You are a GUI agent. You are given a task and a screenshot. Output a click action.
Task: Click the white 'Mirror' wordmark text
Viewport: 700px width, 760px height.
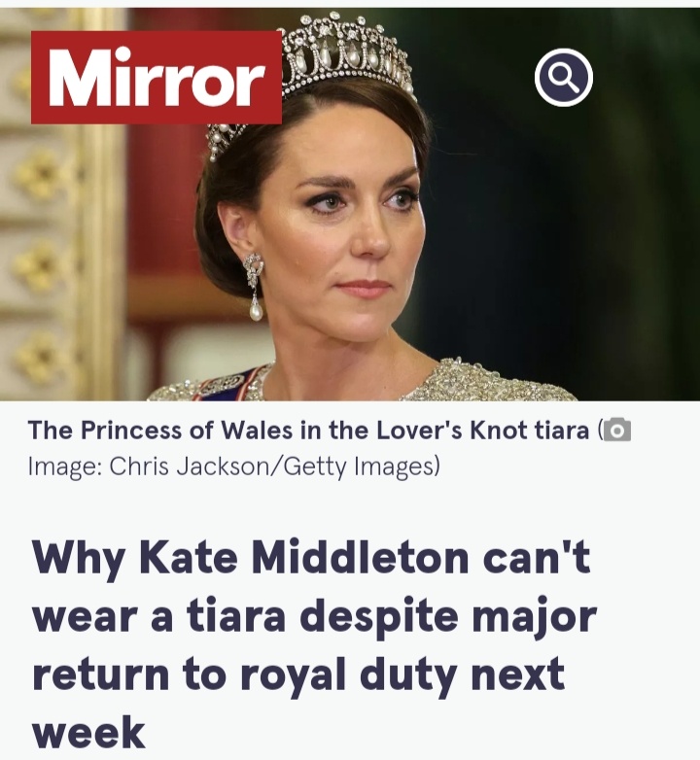(157, 78)
